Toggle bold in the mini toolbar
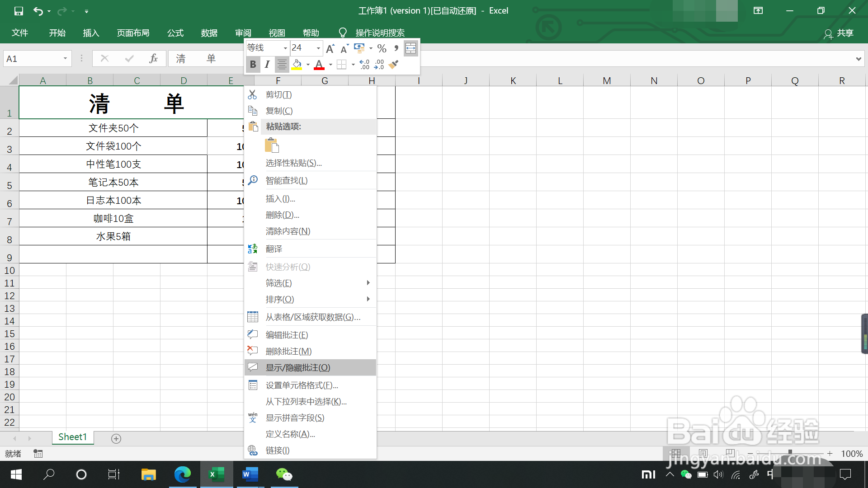Screen dimensions: 868x488 pyautogui.click(x=253, y=65)
